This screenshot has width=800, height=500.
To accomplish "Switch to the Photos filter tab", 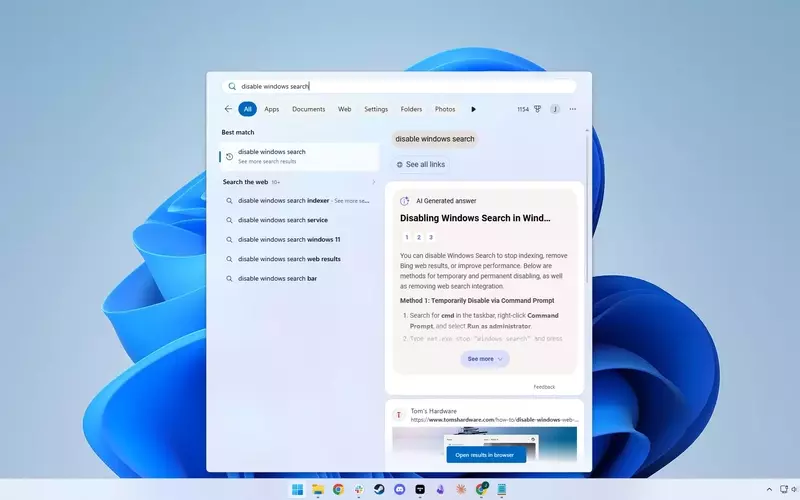I will click(445, 109).
